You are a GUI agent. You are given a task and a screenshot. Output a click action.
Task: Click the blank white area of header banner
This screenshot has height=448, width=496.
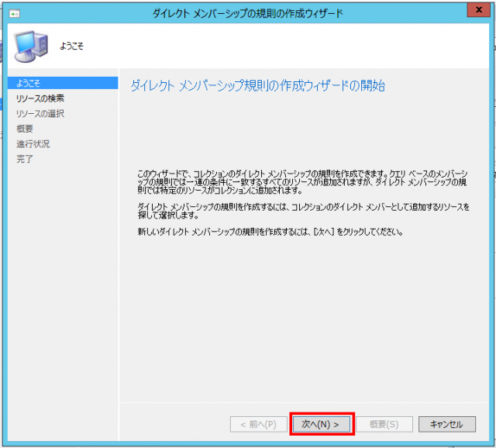pos(310,47)
